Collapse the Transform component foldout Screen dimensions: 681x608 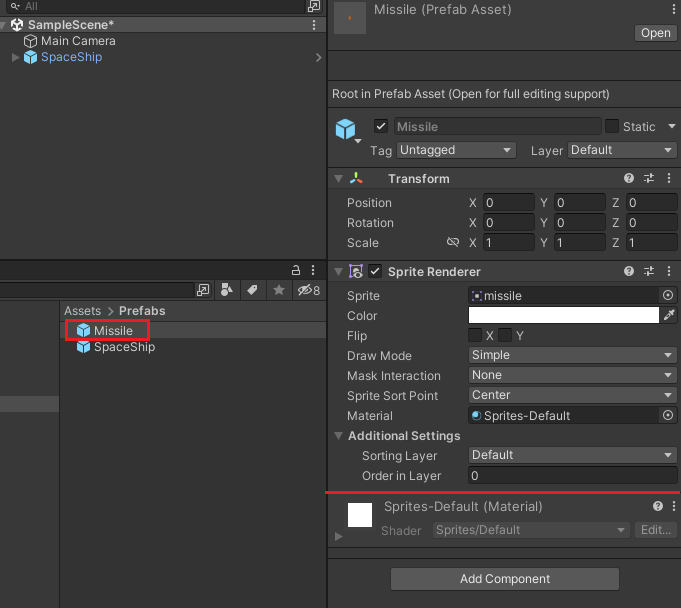click(x=338, y=178)
